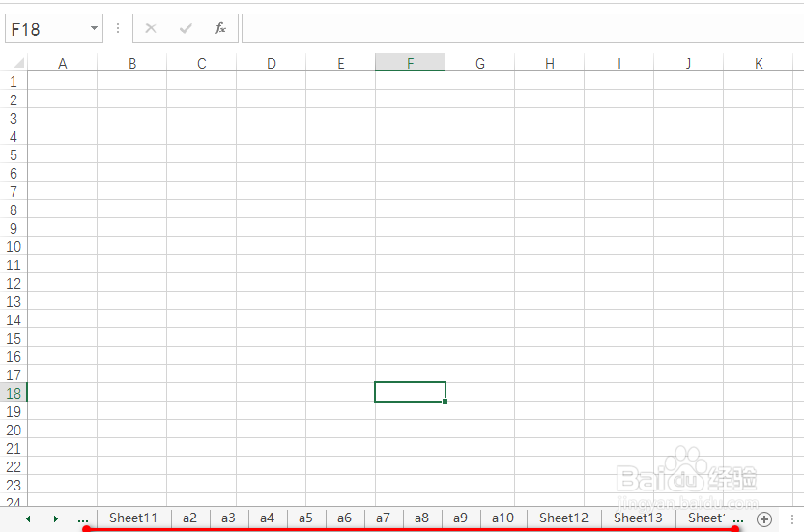Screen dimensions: 804x532
Task: Open the Insert Function fx dialog
Action: click(220, 28)
